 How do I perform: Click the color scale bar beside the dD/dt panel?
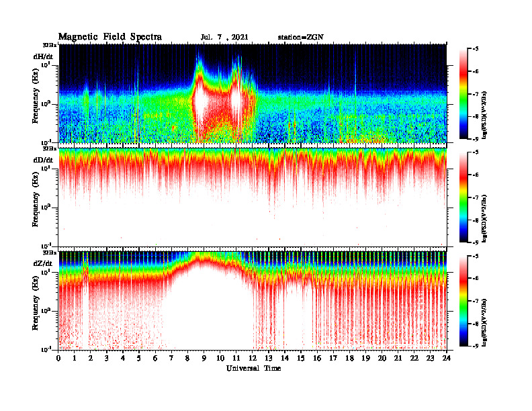(463, 197)
